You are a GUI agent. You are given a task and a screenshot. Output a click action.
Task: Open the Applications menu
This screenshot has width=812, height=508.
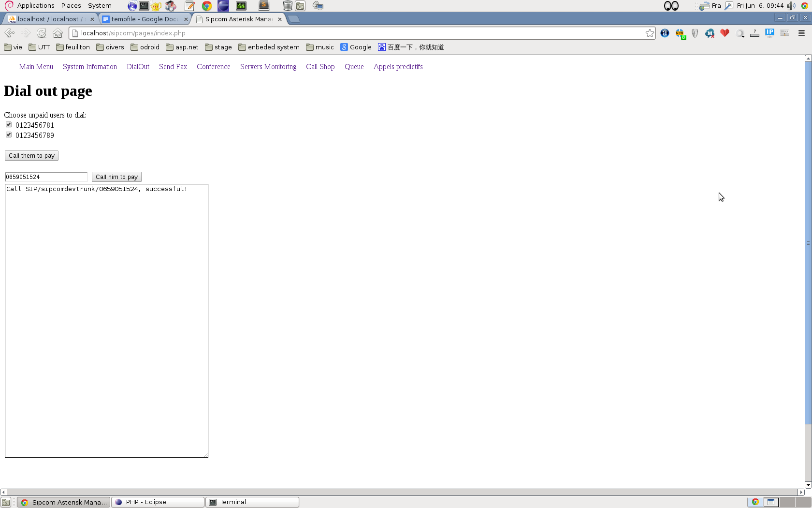tap(35, 6)
